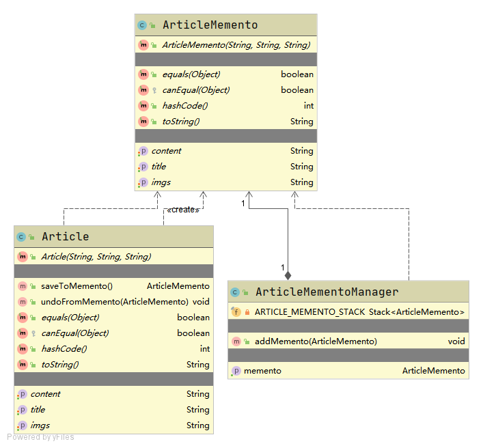
Task: Select the hashCode() method in ArticleMemento
Action: (x=184, y=106)
